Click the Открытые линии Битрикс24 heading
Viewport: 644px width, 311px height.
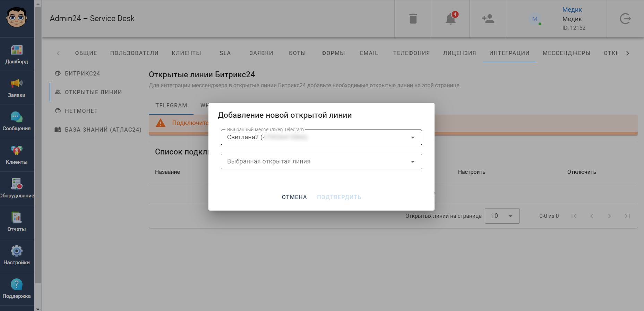click(202, 74)
